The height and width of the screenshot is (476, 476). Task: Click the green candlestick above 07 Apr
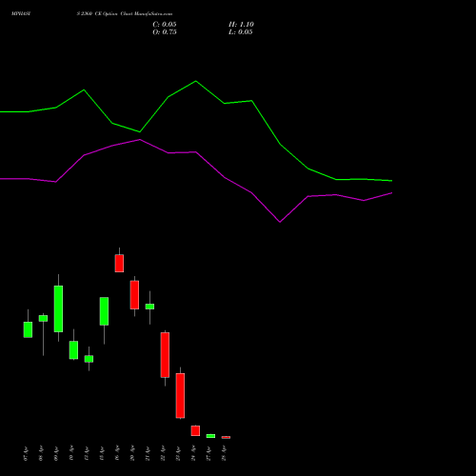click(28, 329)
